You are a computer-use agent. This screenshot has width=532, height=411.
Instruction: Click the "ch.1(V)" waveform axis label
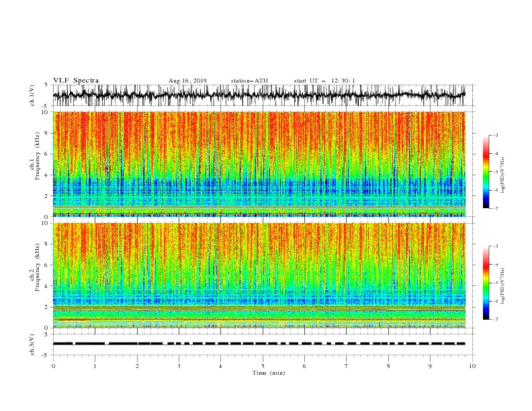pyautogui.click(x=32, y=95)
